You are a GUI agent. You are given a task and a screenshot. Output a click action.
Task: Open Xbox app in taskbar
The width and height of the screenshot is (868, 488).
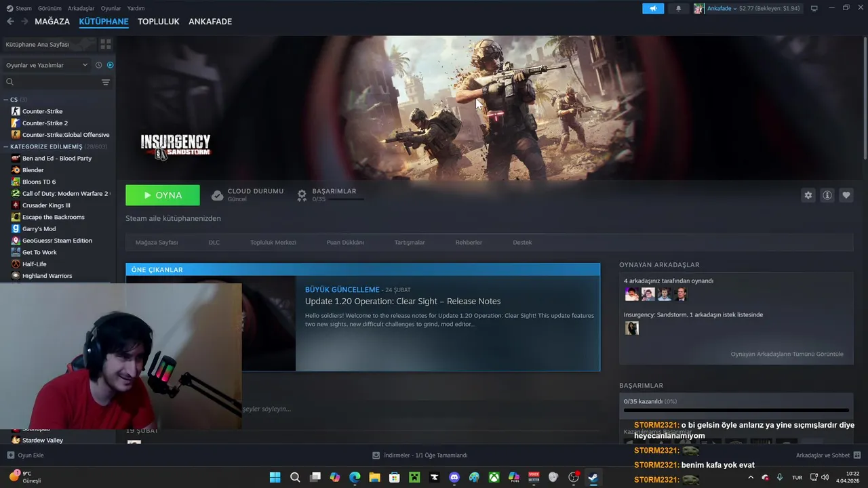point(494,477)
